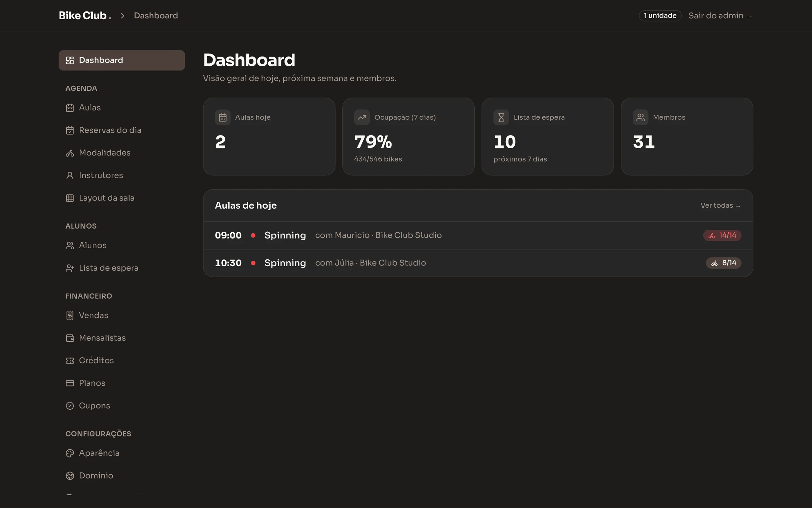Click the 14/14 occupancy badge
812x508 pixels.
(x=722, y=235)
